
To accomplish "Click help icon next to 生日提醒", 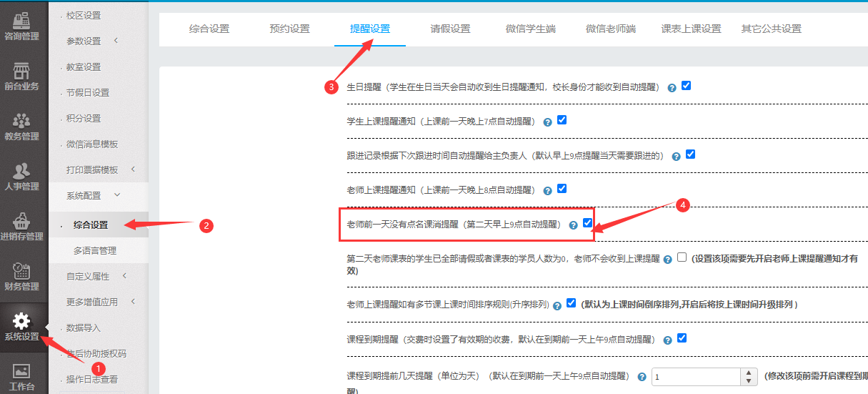I will (672, 88).
